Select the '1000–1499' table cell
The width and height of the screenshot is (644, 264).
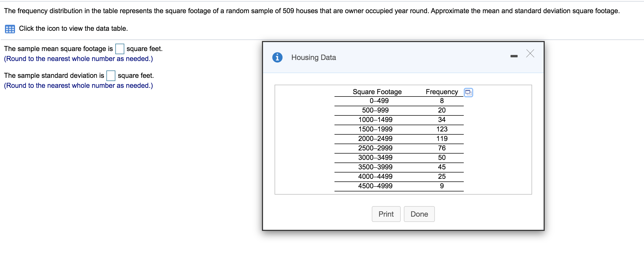tap(375, 120)
